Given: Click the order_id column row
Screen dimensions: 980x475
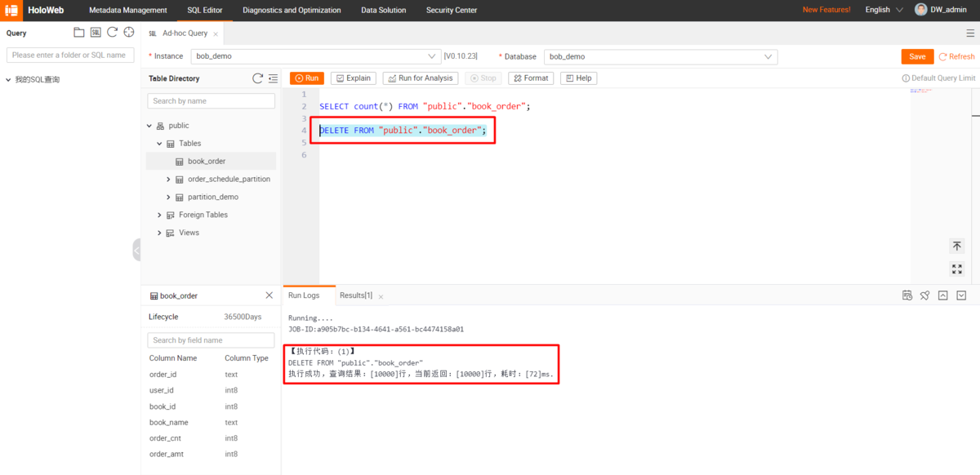Looking at the screenshot, I should point(211,375).
